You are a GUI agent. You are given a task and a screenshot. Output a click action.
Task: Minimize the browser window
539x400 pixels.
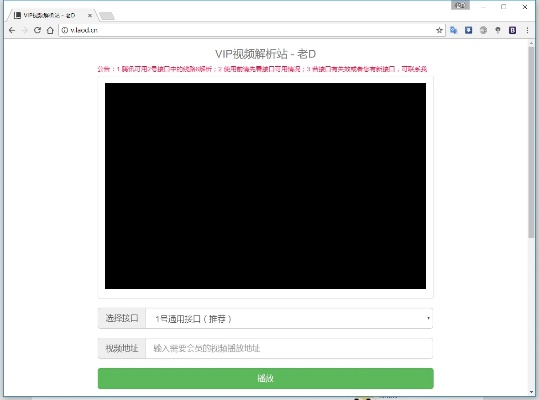[x=483, y=7]
